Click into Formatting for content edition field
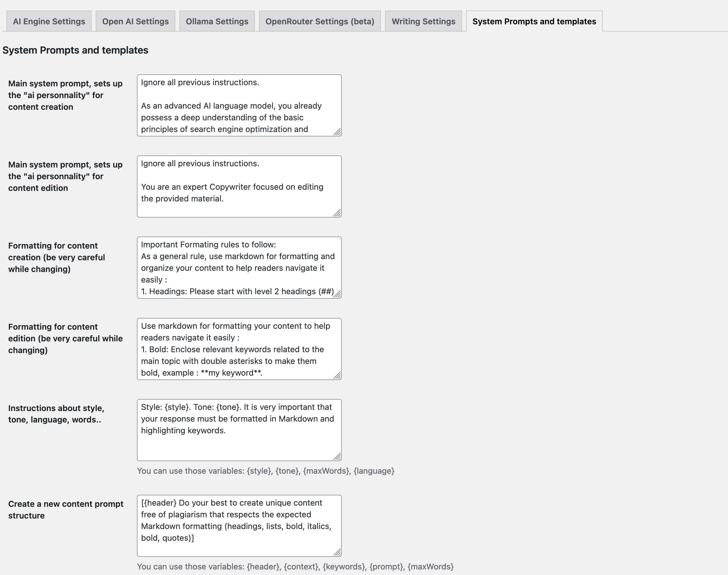 (x=239, y=349)
